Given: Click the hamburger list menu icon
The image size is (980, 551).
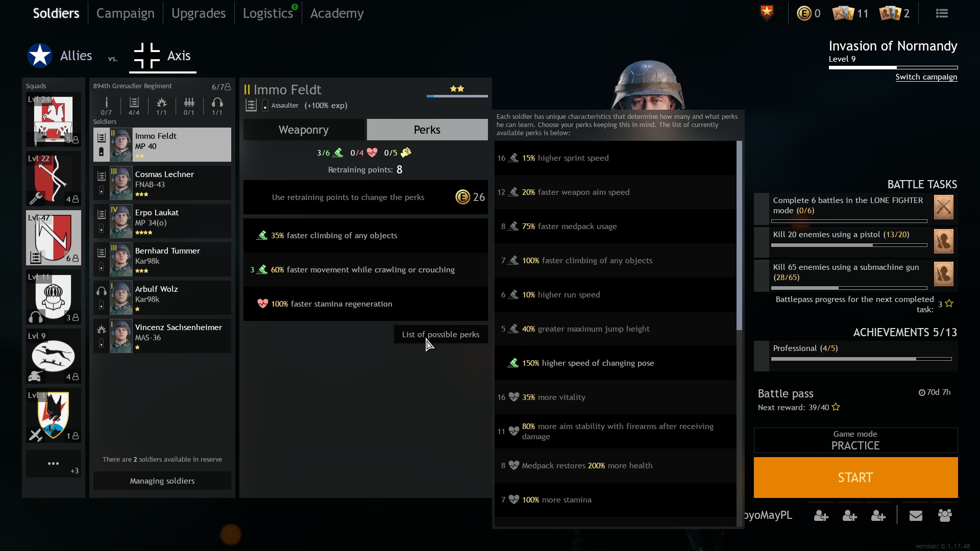Looking at the screenshot, I should (942, 14).
